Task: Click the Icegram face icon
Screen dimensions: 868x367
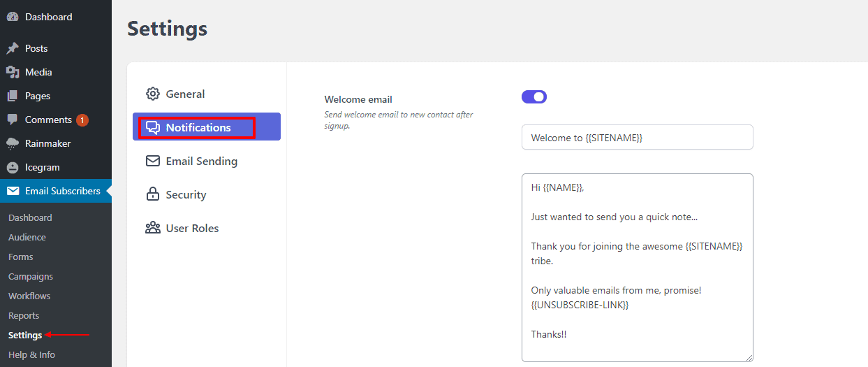Action: [13, 167]
